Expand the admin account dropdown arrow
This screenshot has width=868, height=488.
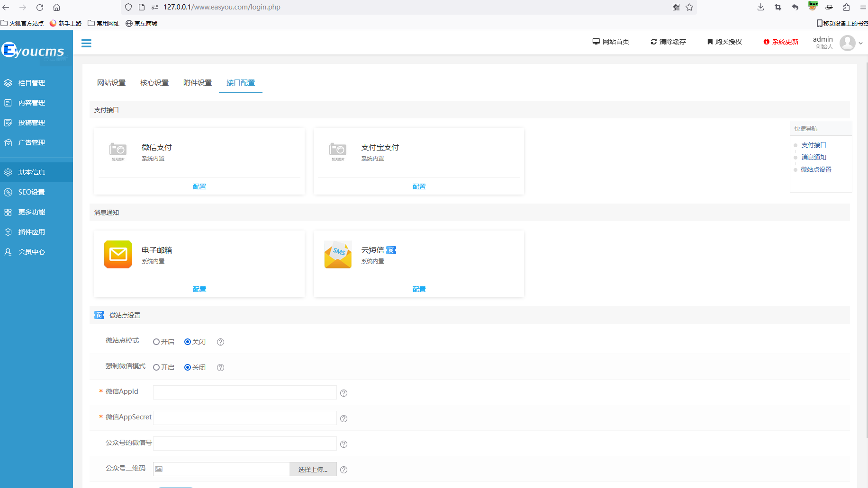(861, 43)
